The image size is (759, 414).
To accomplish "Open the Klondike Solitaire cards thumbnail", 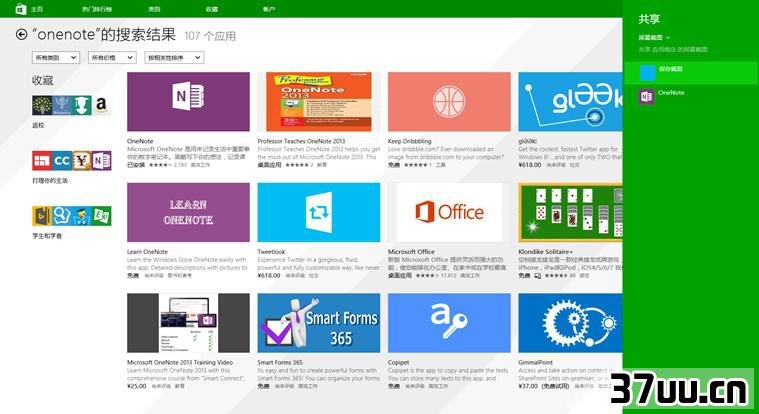I will (570, 212).
